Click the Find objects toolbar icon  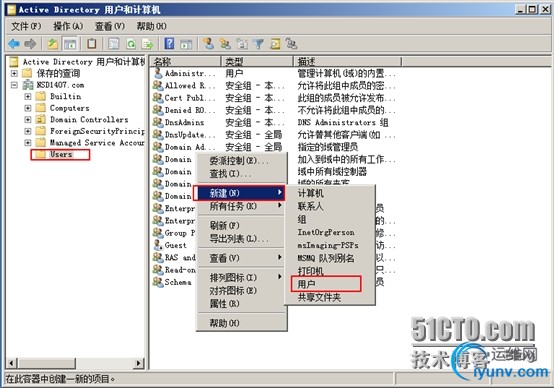[x=275, y=44]
